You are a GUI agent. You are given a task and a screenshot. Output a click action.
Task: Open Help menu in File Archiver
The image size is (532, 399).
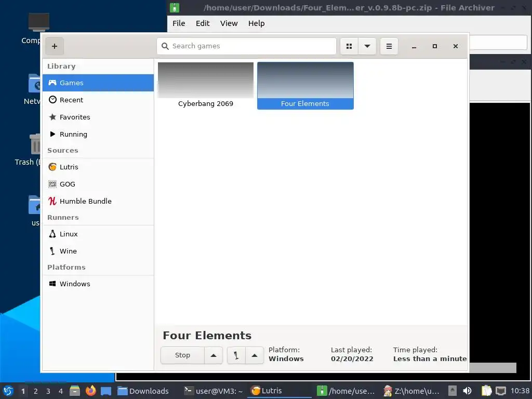tap(257, 23)
